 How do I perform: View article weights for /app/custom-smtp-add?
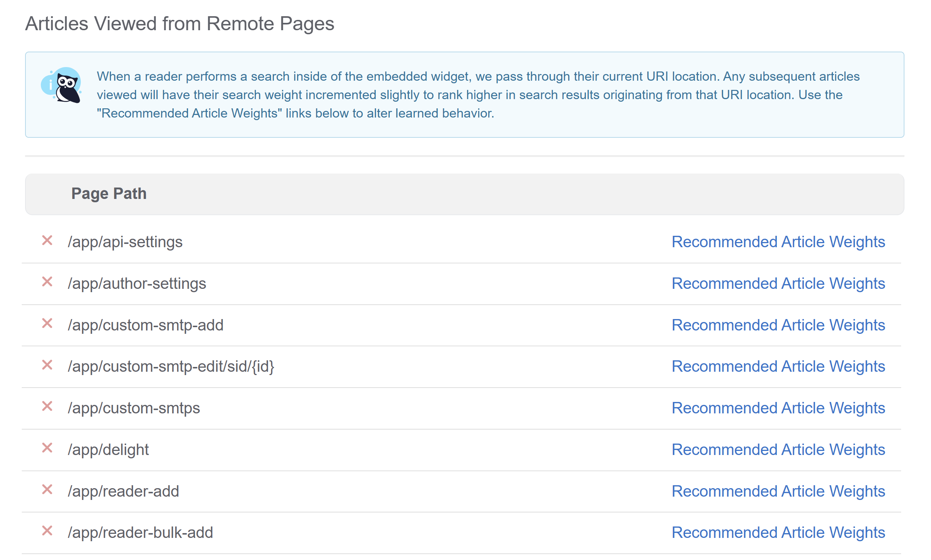(778, 325)
